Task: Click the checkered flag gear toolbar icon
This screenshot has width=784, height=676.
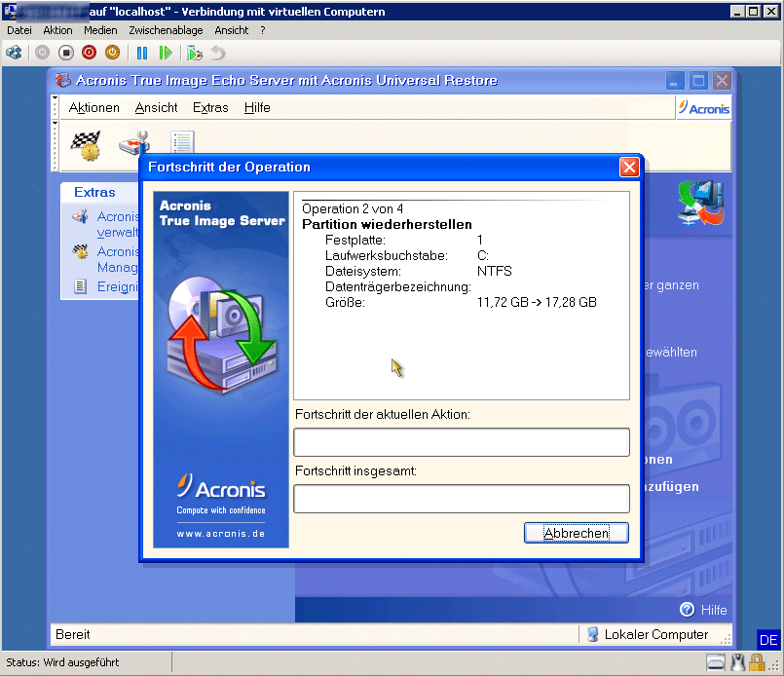Action: pos(86,145)
